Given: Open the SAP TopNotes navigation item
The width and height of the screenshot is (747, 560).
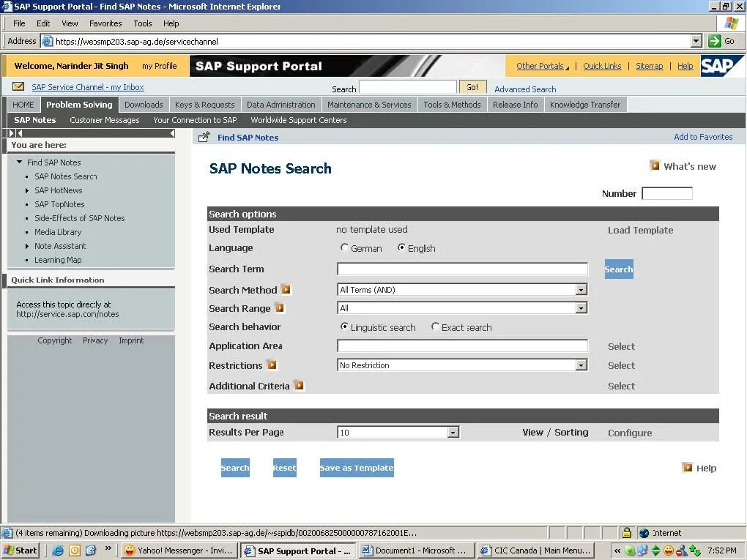Looking at the screenshot, I should pos(59,204).
